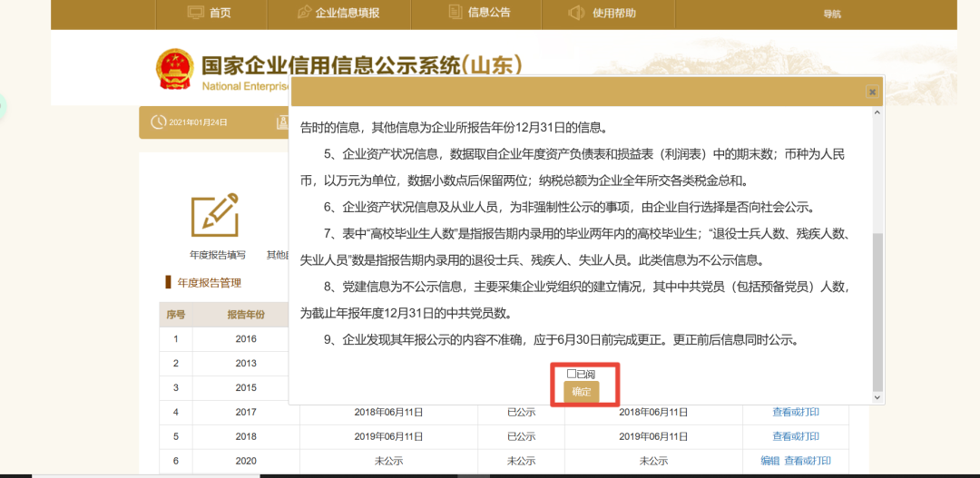Screen dimensions: 980x478
Task: Click the clock icon beside the date
Action: coord(158,122)
